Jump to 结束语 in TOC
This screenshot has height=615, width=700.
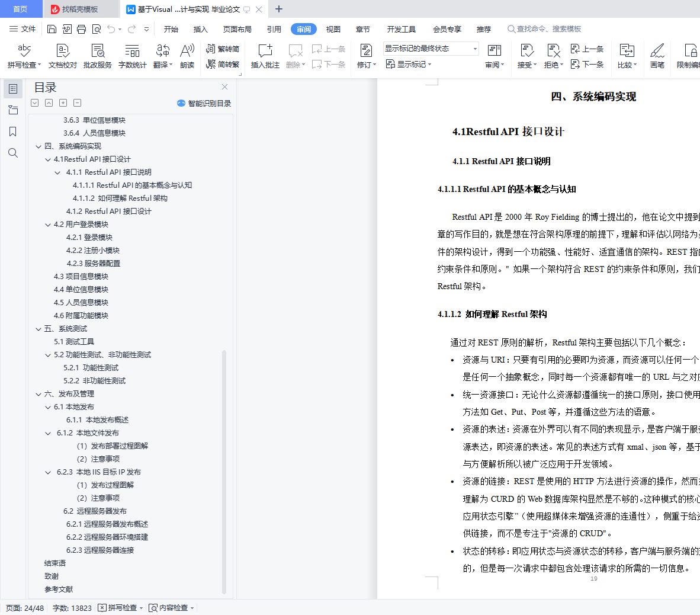point(55,563)
